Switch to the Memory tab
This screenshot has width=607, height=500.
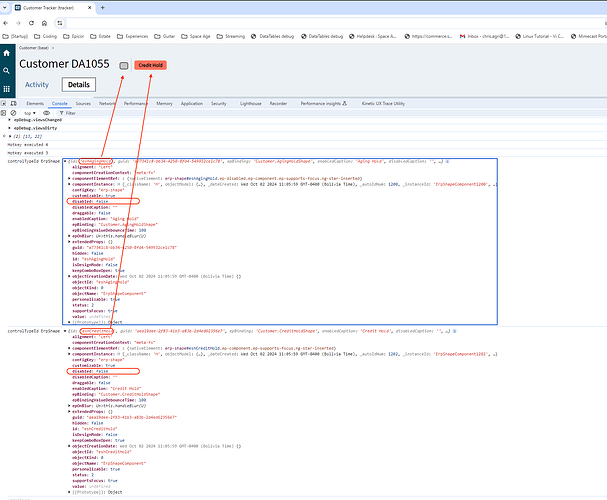coord(165,104)
